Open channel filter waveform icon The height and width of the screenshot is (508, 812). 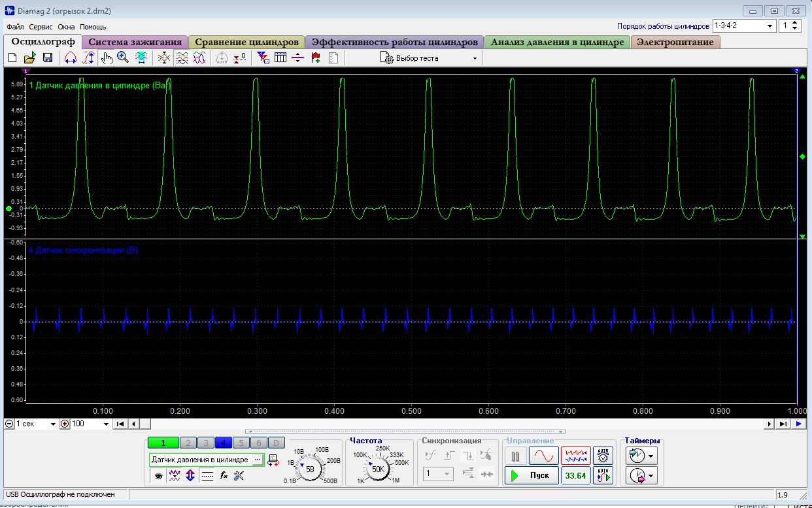coord(175,475)
